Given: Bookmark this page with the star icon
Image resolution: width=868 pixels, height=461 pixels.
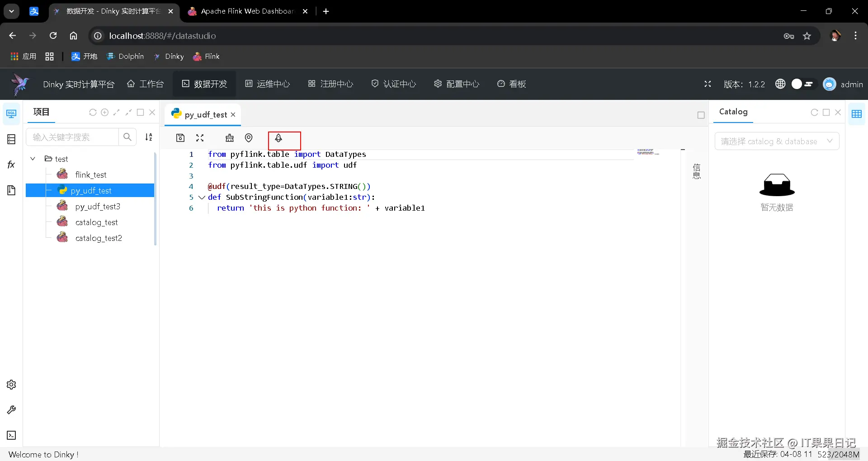Looking at the screenshot, I should (x=807, y=36).
